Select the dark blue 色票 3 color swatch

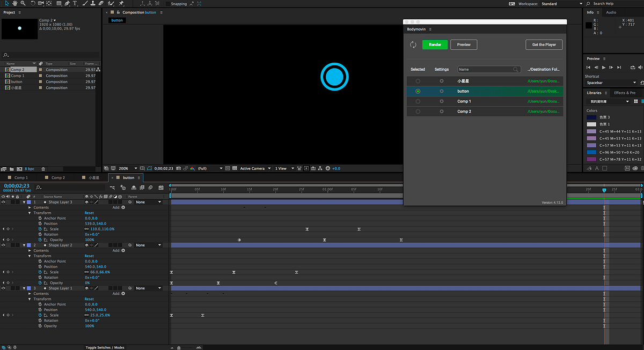(x=591, y=117)
